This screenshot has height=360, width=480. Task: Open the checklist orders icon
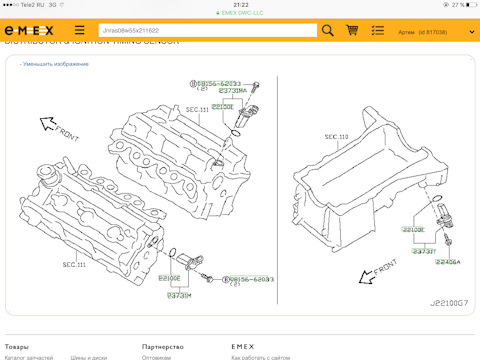coord(378,31)
